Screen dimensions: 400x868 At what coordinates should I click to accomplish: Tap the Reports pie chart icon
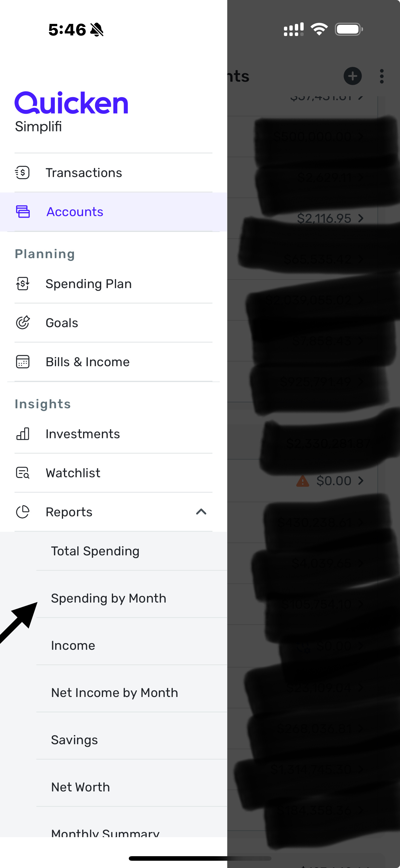(x=23, y=512)
